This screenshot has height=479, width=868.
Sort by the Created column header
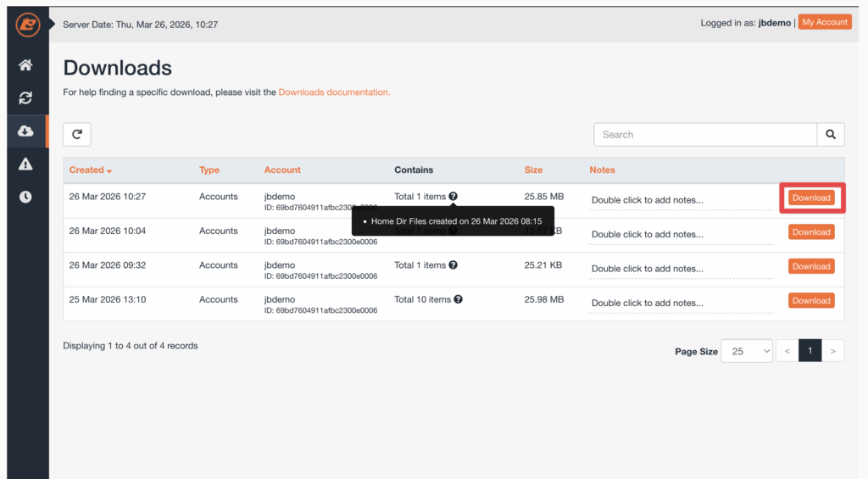pyautogui.click(x=90, y=170)
